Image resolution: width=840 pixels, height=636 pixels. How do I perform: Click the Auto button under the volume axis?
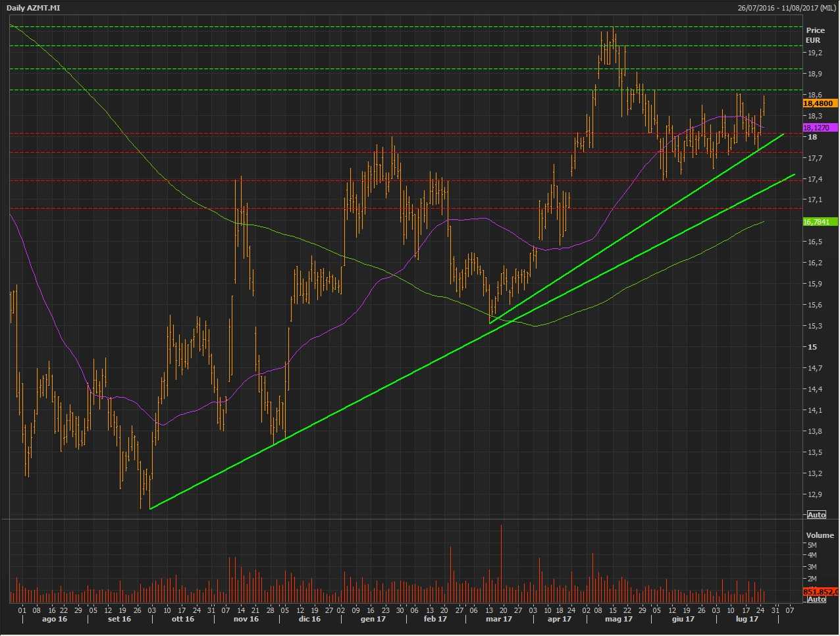click(x=816, y=599)
